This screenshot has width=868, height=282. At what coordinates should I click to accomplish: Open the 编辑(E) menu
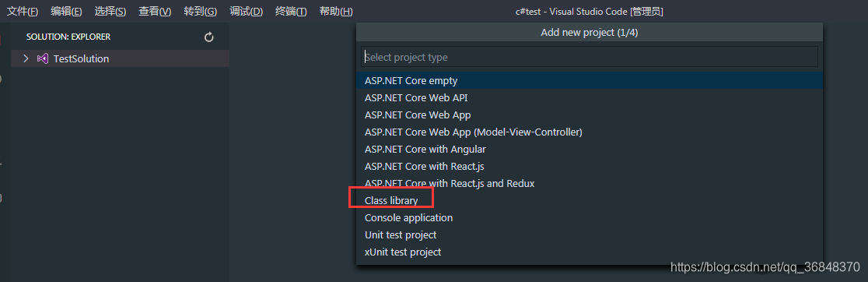66,11
